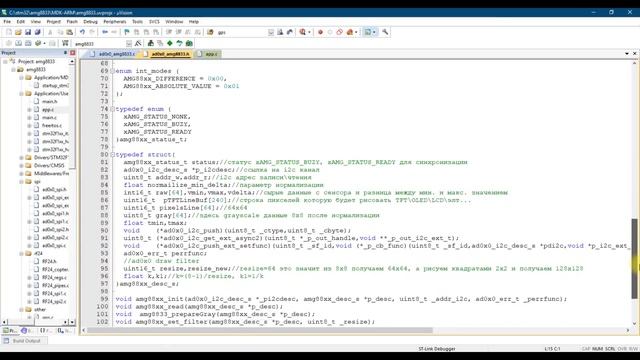Open the Help menu
The image size is (640, 360).
193,22
